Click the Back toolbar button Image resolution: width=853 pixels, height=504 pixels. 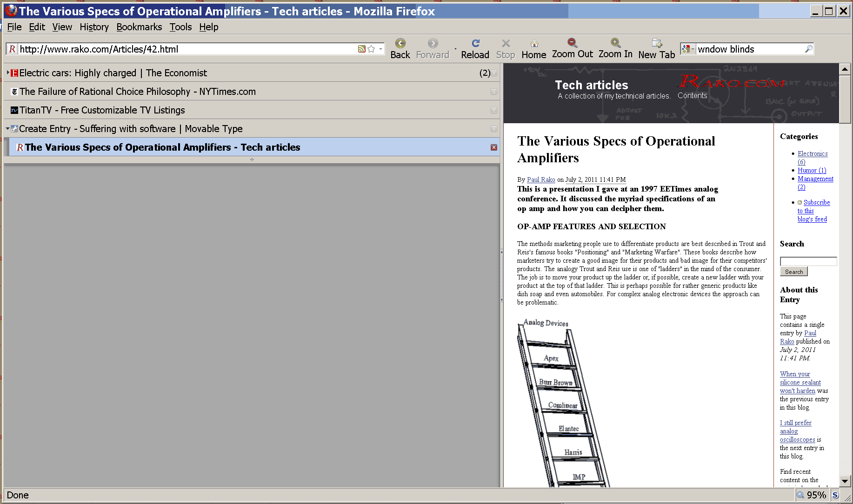tap(400, 49)
